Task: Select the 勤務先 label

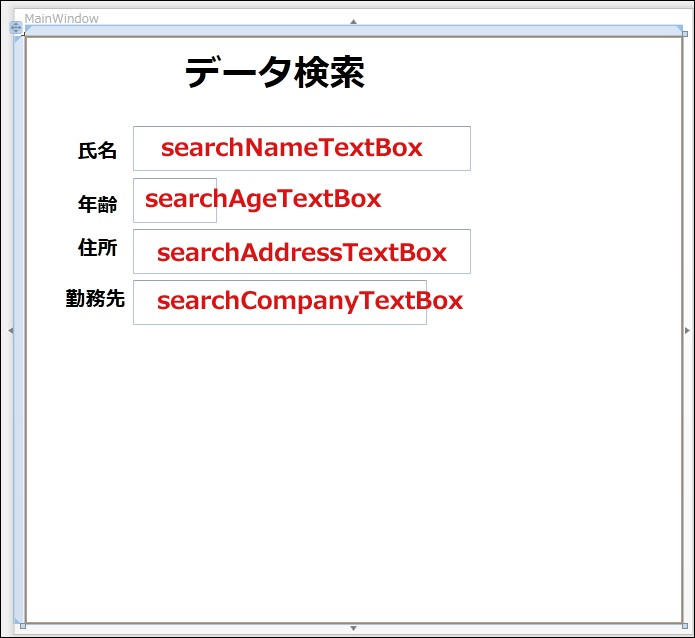Action: point(95,298)
